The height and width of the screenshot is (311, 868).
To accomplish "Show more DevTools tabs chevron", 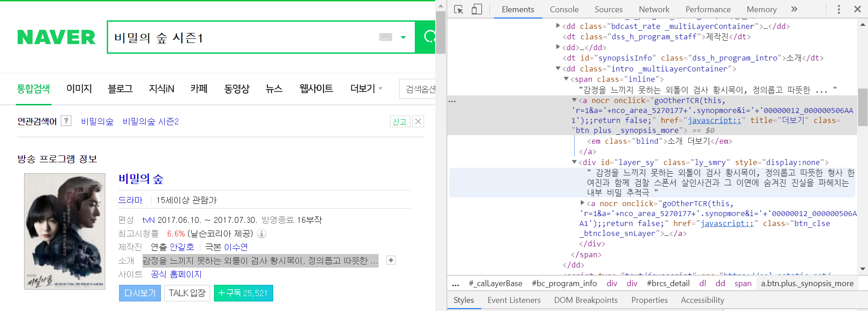I will coord(794,9).
